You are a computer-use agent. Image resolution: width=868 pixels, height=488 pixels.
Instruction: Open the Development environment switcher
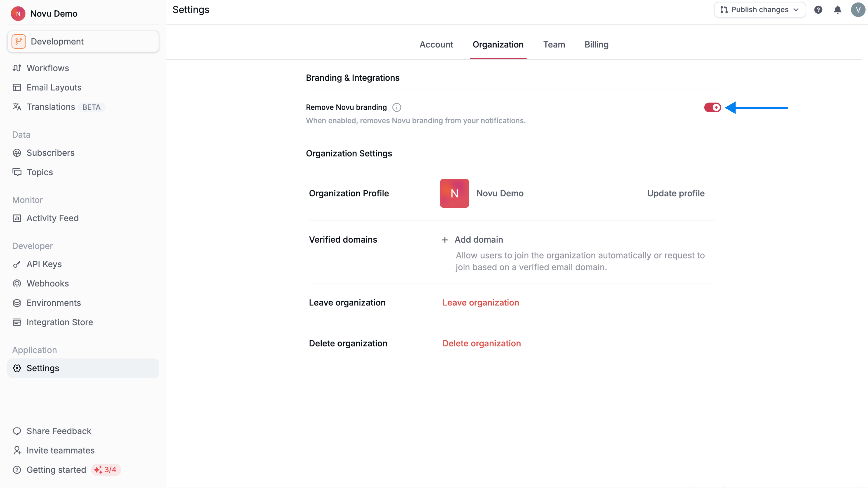[x=83, y=41]
